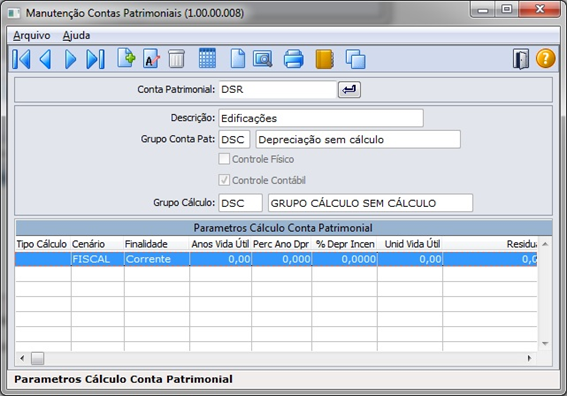Click grid vertical scrollbar down arrow
The width and height of the screenshot is (567, 396).
(x=545, y=344)
